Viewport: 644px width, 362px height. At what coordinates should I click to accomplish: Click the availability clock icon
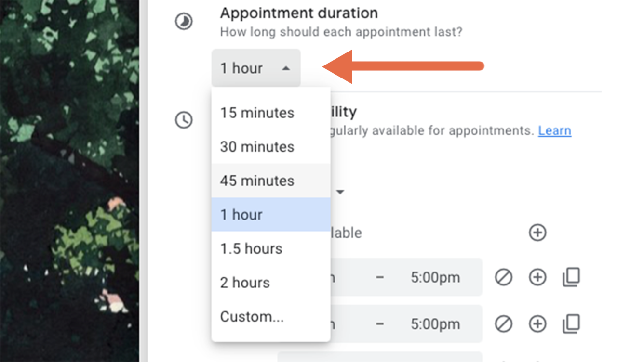click(184, 120)
